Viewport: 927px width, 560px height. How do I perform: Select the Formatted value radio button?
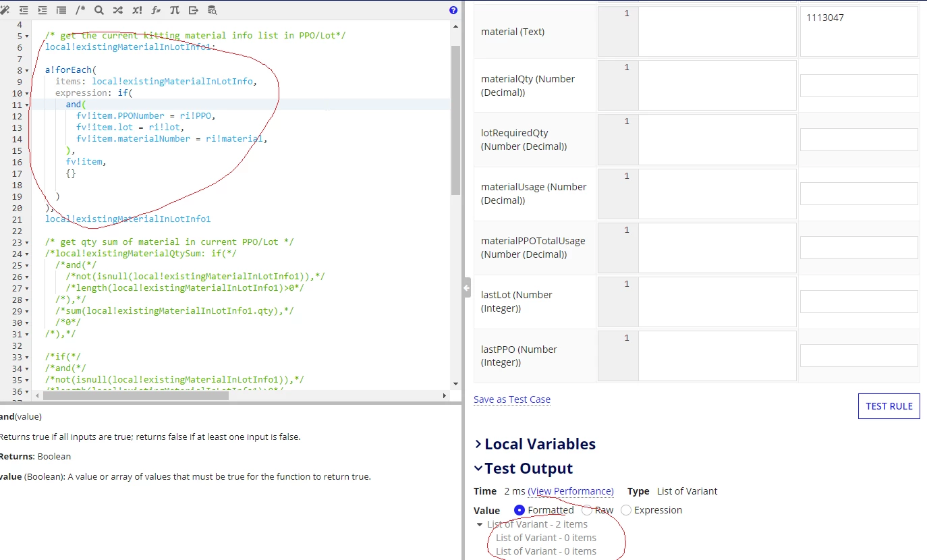tap(519, 510)
